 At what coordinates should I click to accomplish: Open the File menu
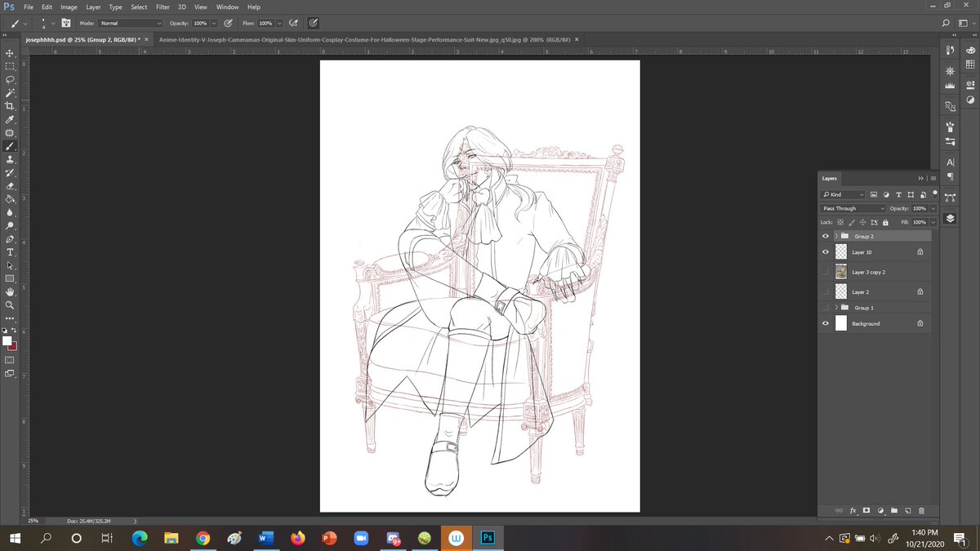coord(29,7)
